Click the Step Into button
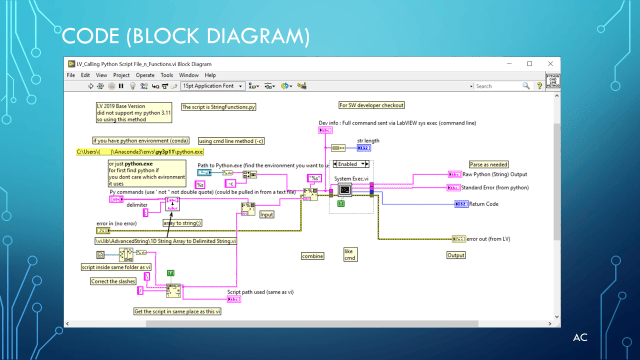640x360 pixels. (155, 86)
